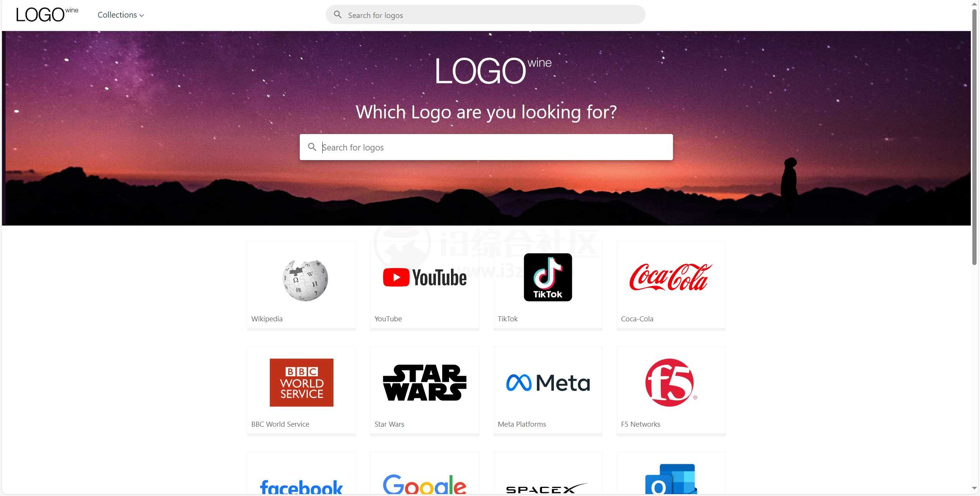Viewport: 980px width, 496px height.
Task: Click the TikTok logo icon
Action: tap(547, 277)
